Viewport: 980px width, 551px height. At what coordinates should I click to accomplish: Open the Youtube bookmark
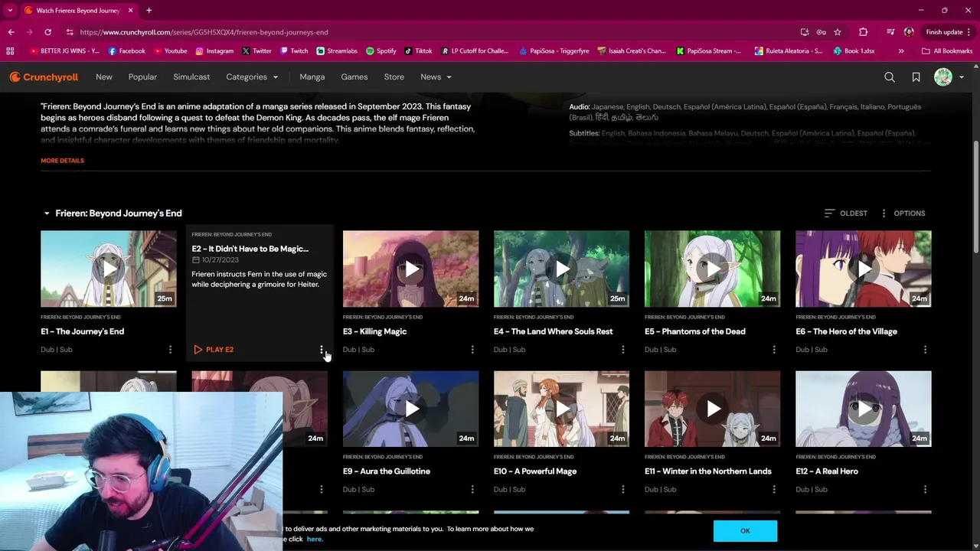click(171, 51)
